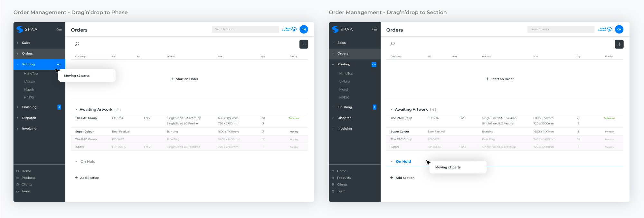Click the +10 badge beside Printing in the Section mockup
The width and height of the screenshot is (644, 218).
point(374,64)
